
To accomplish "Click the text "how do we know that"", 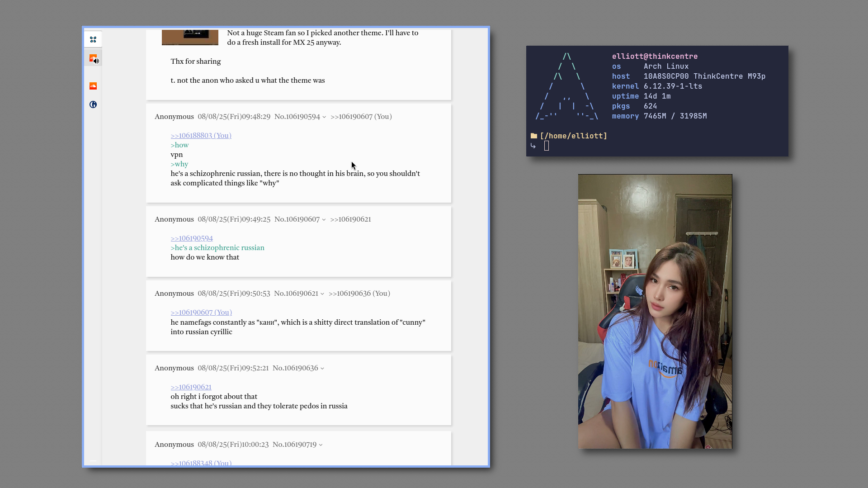I will [x=205, y=257].
